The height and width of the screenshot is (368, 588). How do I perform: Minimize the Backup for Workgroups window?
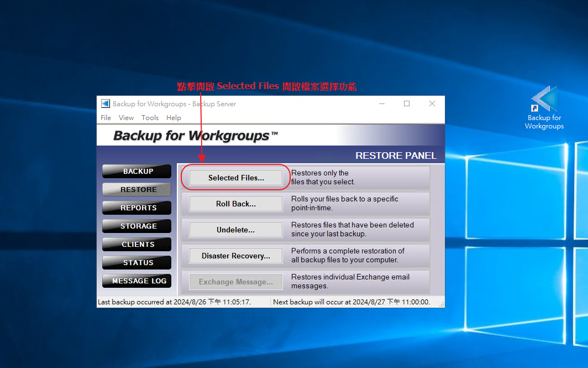pos(382,103)
